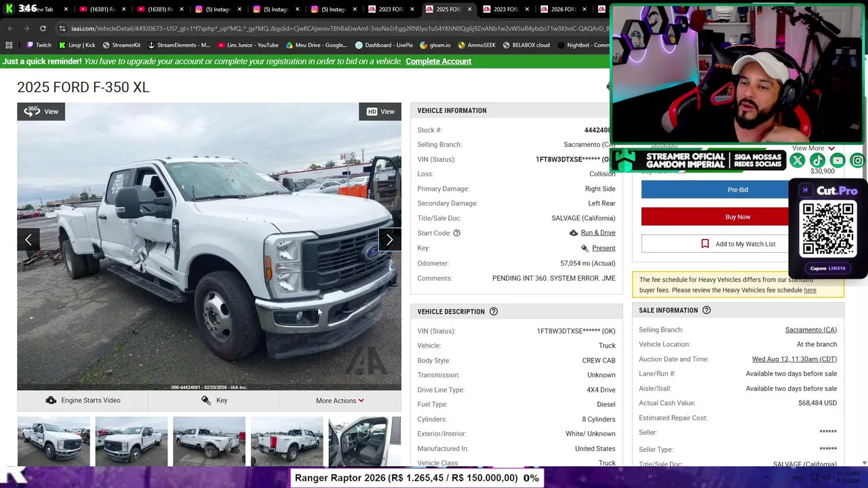Open the Nightbot bookmark
The image size is (868, 488).
click(x=583, y=45)
